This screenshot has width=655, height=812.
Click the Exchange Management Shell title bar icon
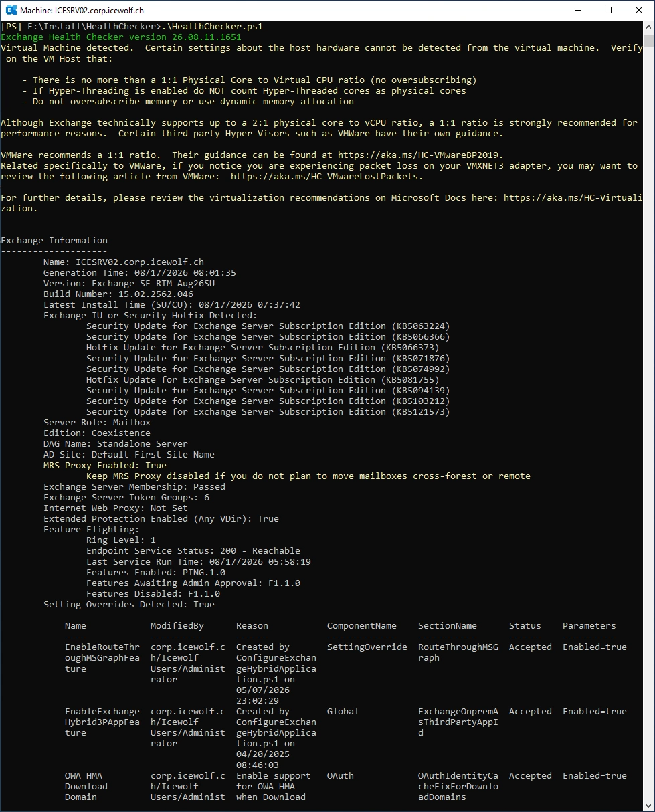pos(9,10)
